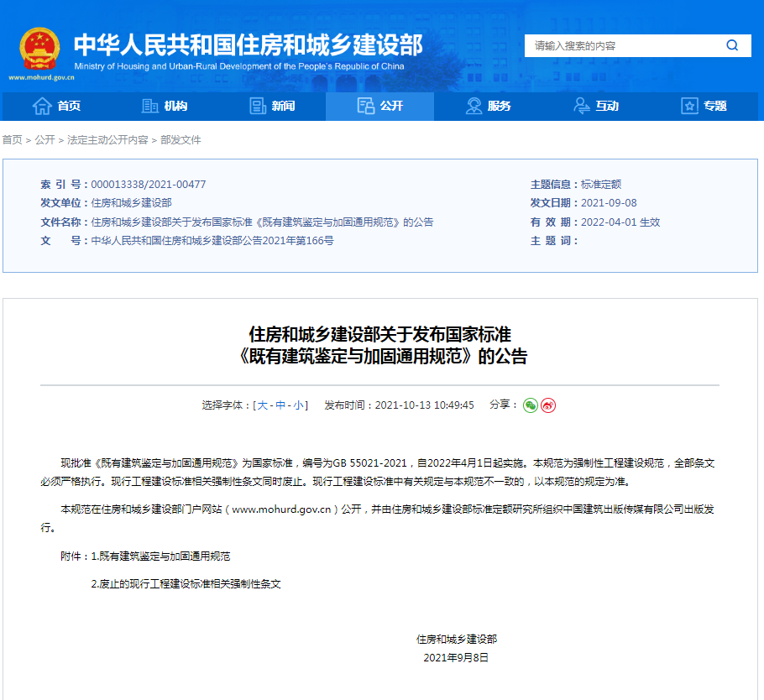Open the 首页 home navigation tab

click(56, 106)
